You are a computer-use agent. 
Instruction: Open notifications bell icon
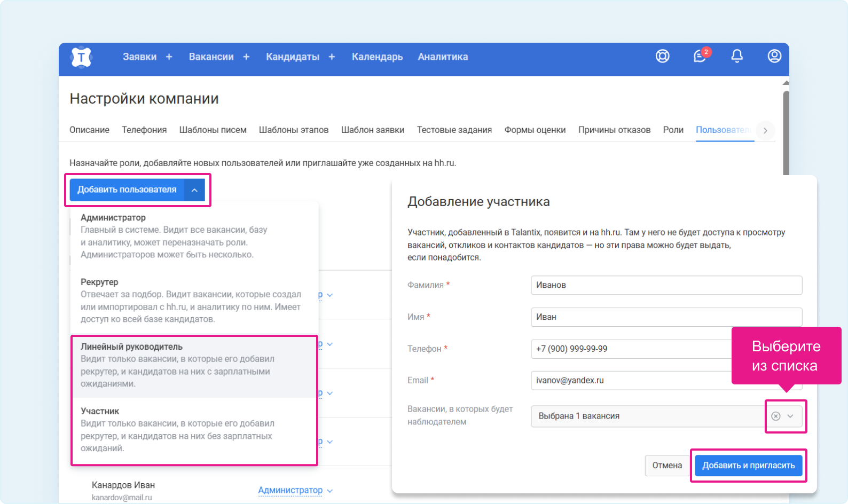737,56
